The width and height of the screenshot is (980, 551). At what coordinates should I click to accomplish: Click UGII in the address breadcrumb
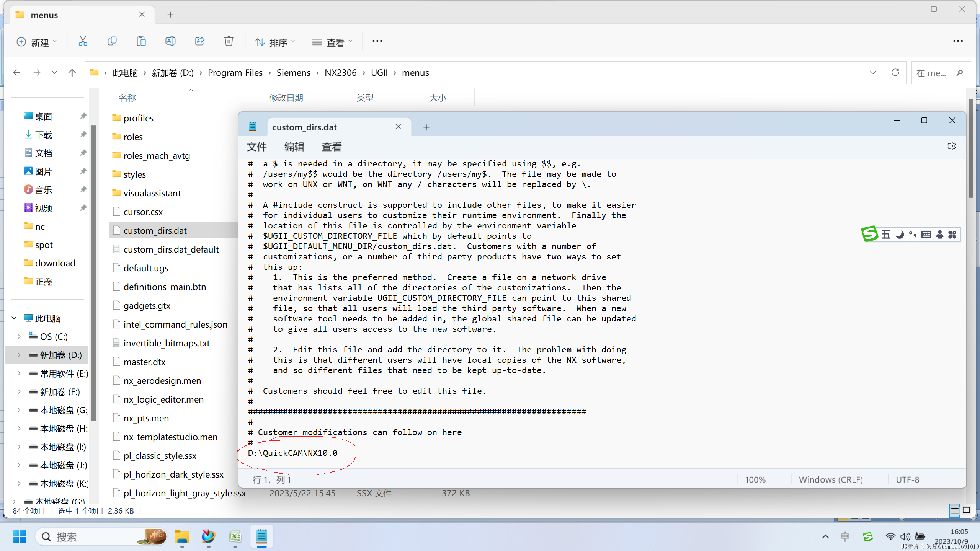(x=379, y=72)
